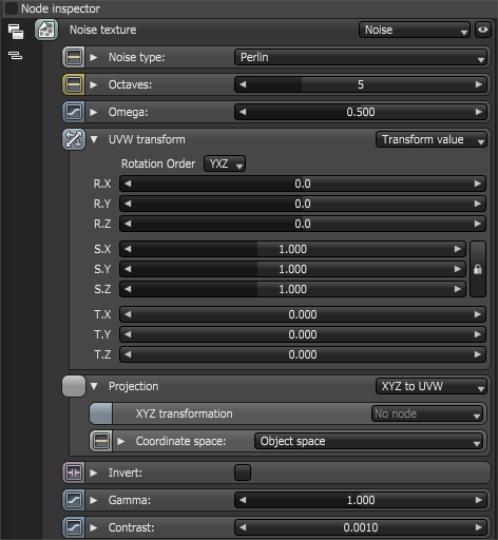Image resolution: width=498 pixels, height=540 pixels.
Task: Click the T.X translation value field
Action: click(x=302, y=314)
